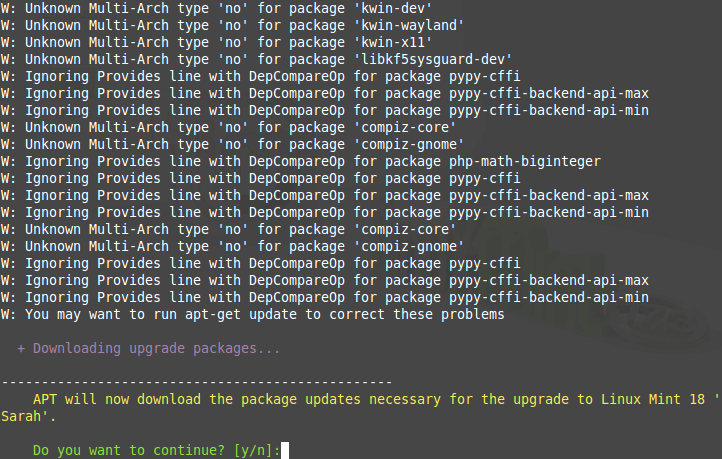The image size is (722, 459).
Task: Click the dashed separator line
Action: tap(196, 382)
